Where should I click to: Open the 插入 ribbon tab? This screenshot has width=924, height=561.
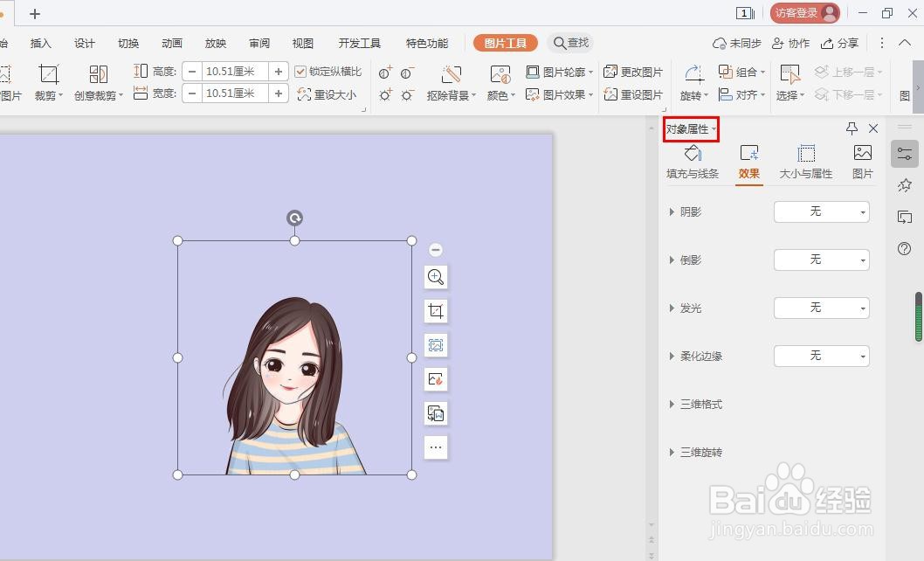click(39, 42)
